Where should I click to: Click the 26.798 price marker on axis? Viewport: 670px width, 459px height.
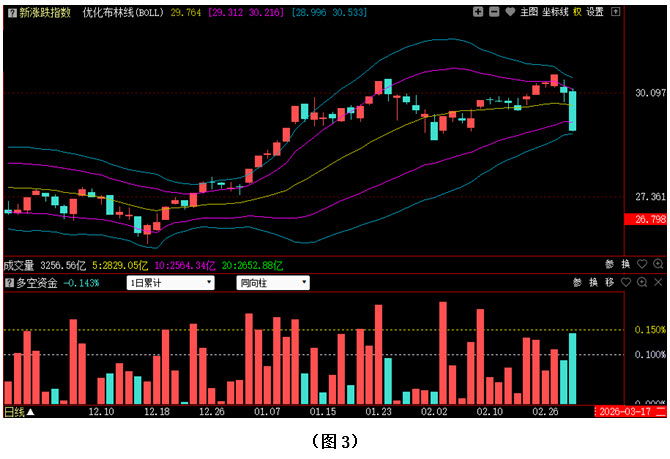coord(644,219)
